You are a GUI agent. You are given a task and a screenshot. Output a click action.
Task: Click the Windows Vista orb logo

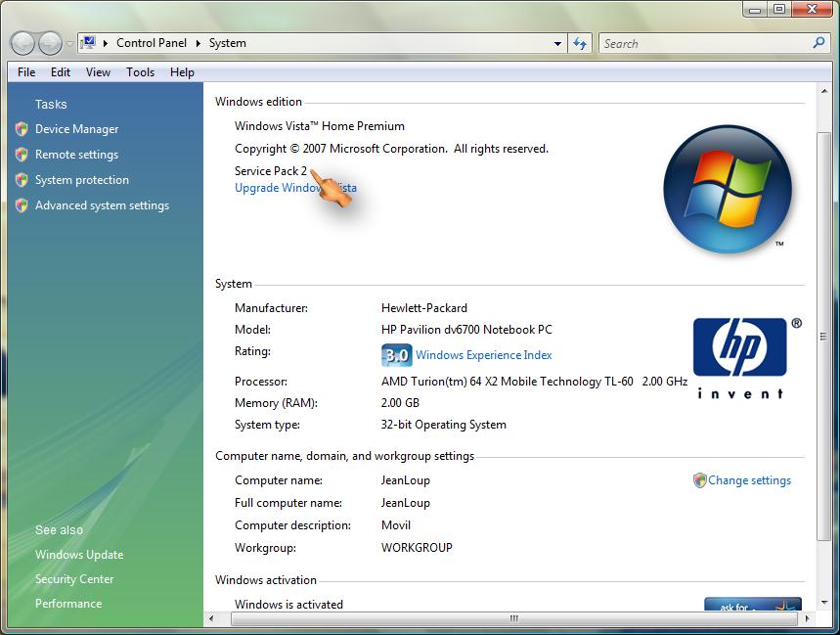point(728,189)
